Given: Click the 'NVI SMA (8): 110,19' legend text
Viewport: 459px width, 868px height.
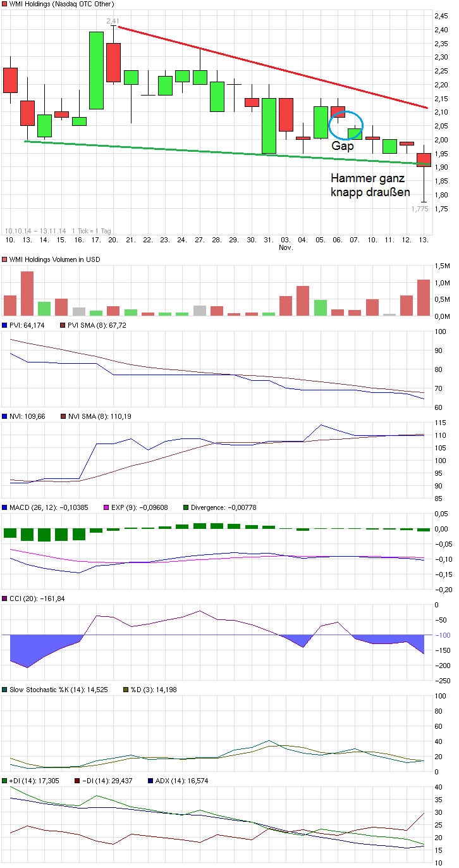Looking at the screenshot, I should [x=100, y=416].
